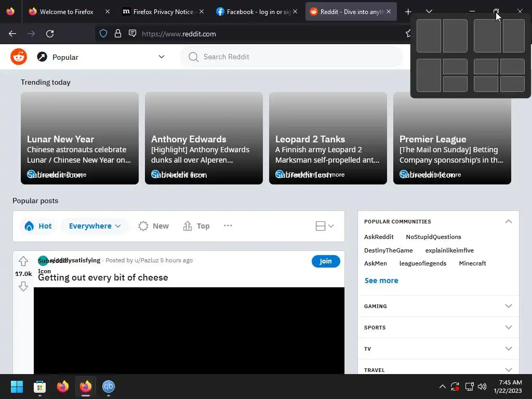Viewport: 532px width, 399px height.
Task: Open the Everywhere location dropdown
Action: [x=95, y=226]
